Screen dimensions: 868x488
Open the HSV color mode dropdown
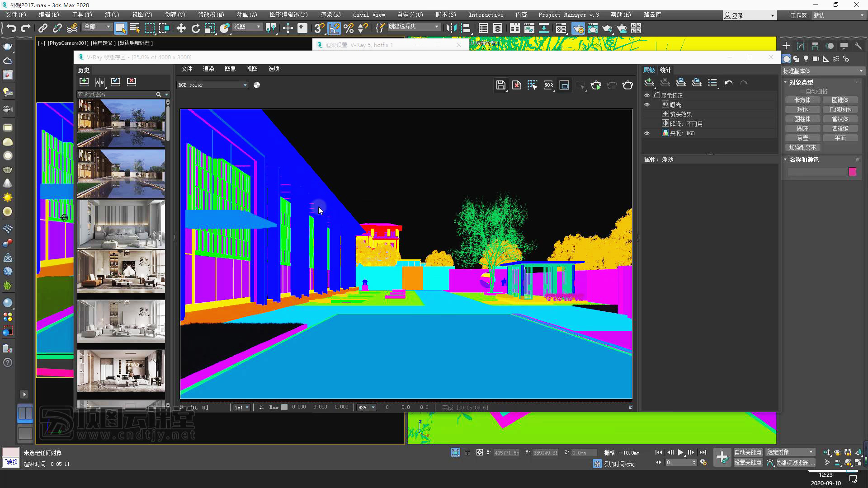(x=366, y=407)
